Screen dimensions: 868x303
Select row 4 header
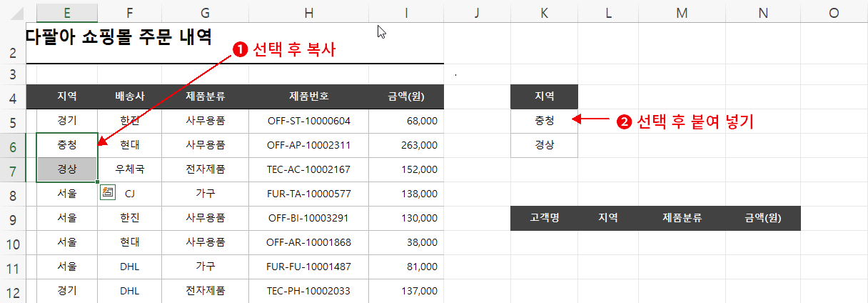coord(13,96)
